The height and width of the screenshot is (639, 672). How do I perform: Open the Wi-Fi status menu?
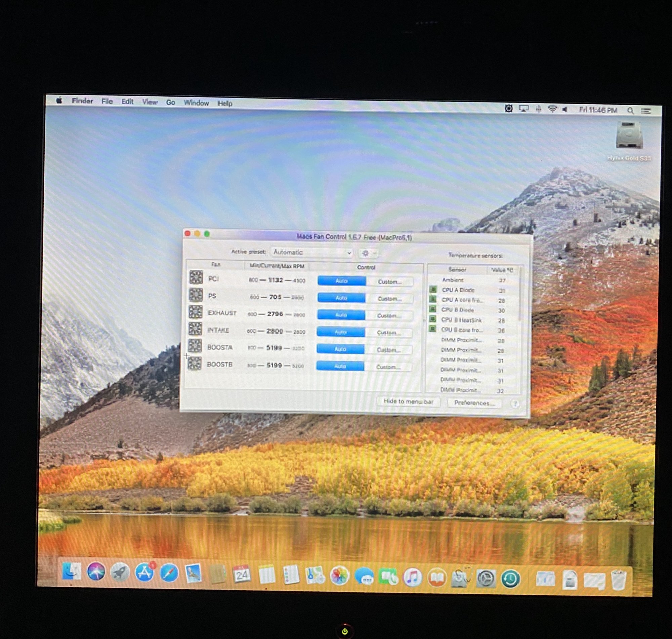(552, 109)
